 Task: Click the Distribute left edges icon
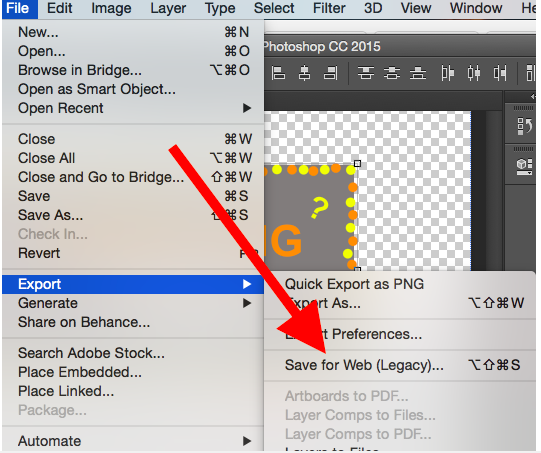click(447, 73)
